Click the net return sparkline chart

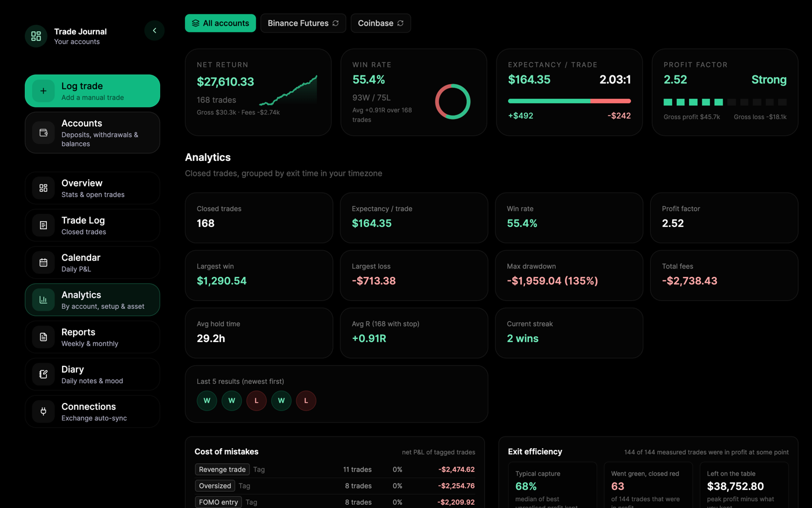click(288, 90)
